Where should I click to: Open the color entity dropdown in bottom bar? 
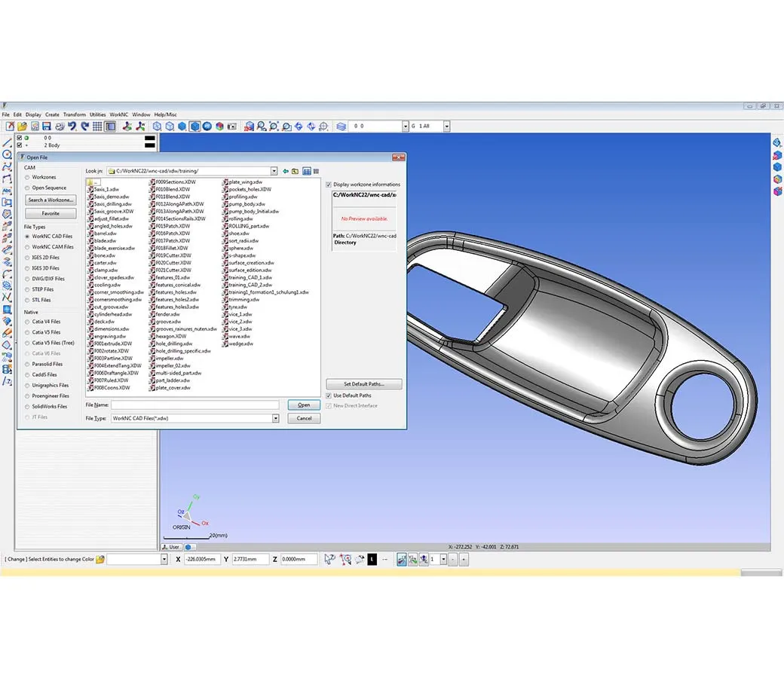pyautogui.click(x=164, y=560)
